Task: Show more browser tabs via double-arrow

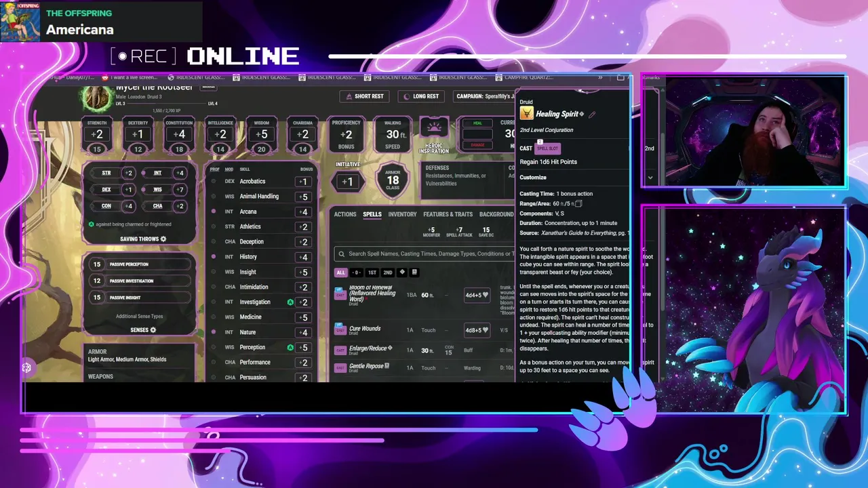Action: [600, 78]
